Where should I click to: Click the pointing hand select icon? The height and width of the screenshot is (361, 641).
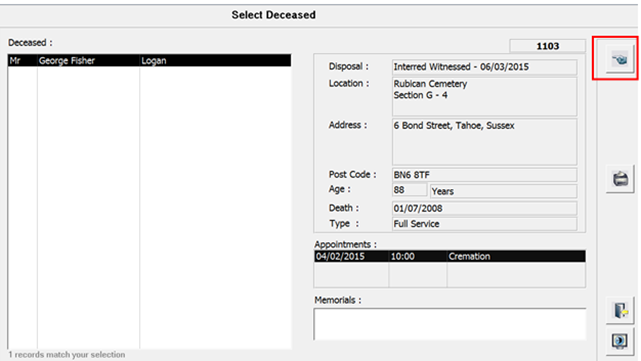(x=620, y=60)
